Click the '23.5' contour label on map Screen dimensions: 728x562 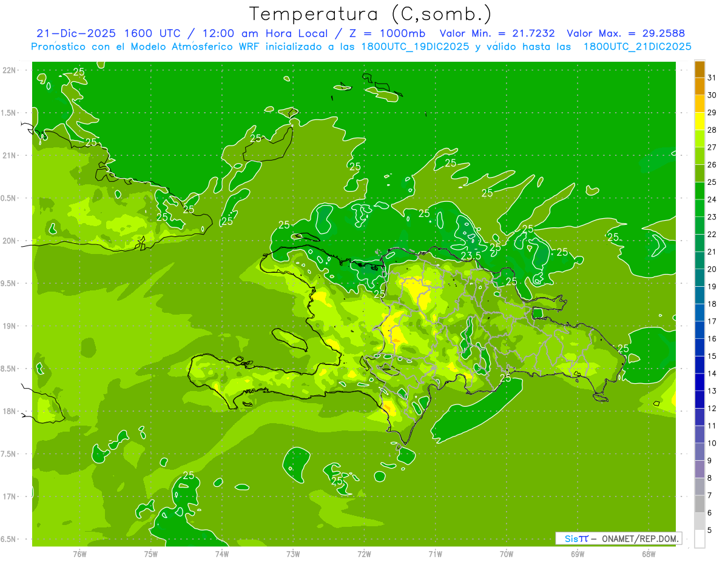click(x=471, y=256)
